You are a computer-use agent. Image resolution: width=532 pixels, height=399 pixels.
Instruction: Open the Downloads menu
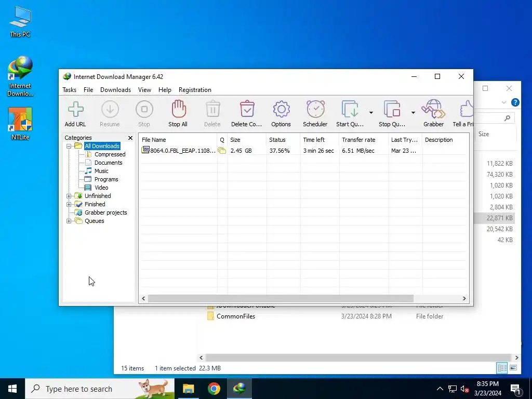pyautogui.click(x=115, y=90)
